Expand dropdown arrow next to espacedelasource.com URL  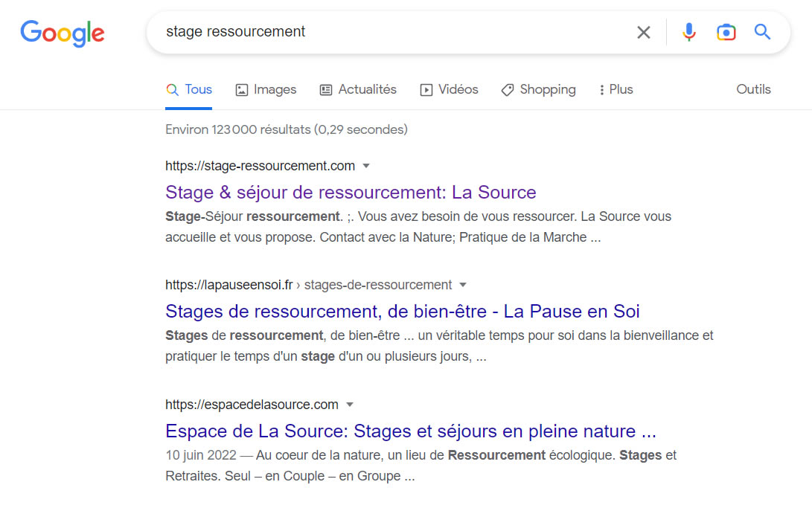click(349, 405)
